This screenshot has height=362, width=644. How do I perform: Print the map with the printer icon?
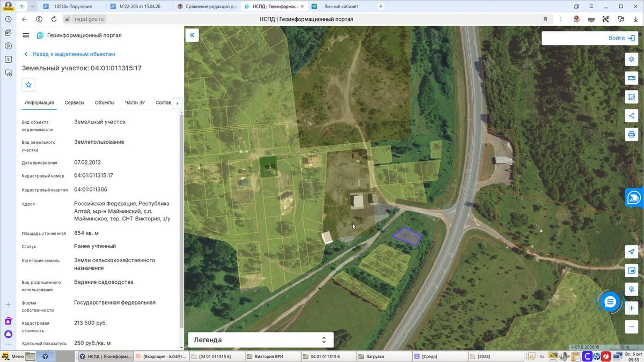[x=631, y=134]
